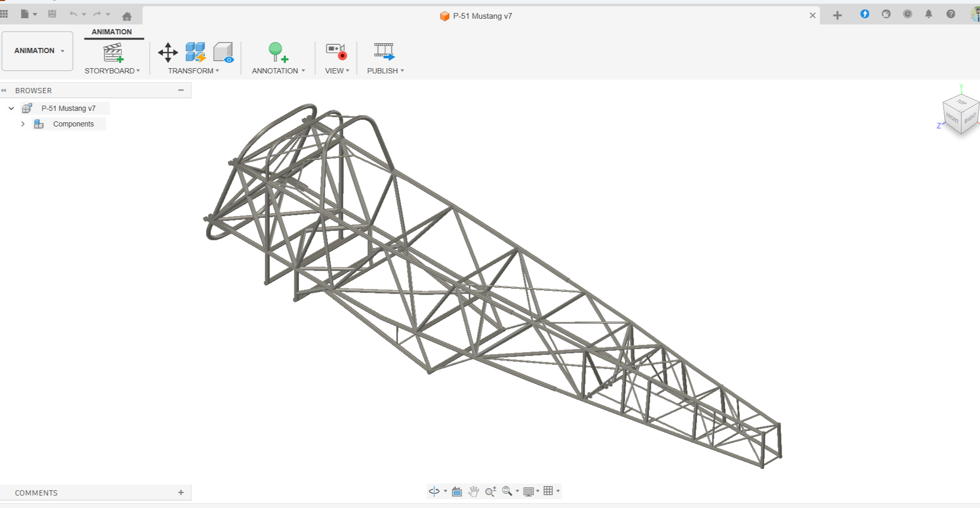980x508 pixels.
Task: Open Grid and Snaps settings icon
Action: [x=548, y=491]
